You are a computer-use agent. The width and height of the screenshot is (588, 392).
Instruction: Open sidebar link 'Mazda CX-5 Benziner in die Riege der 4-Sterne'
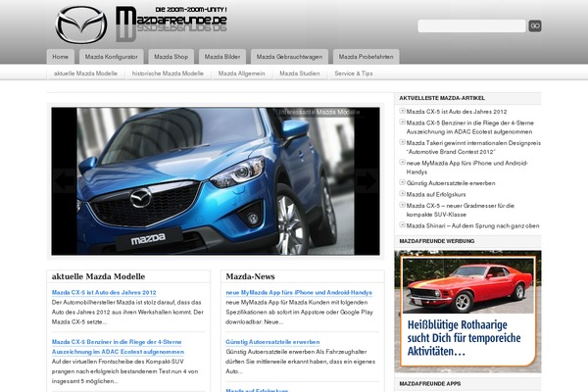coord(469,127)
